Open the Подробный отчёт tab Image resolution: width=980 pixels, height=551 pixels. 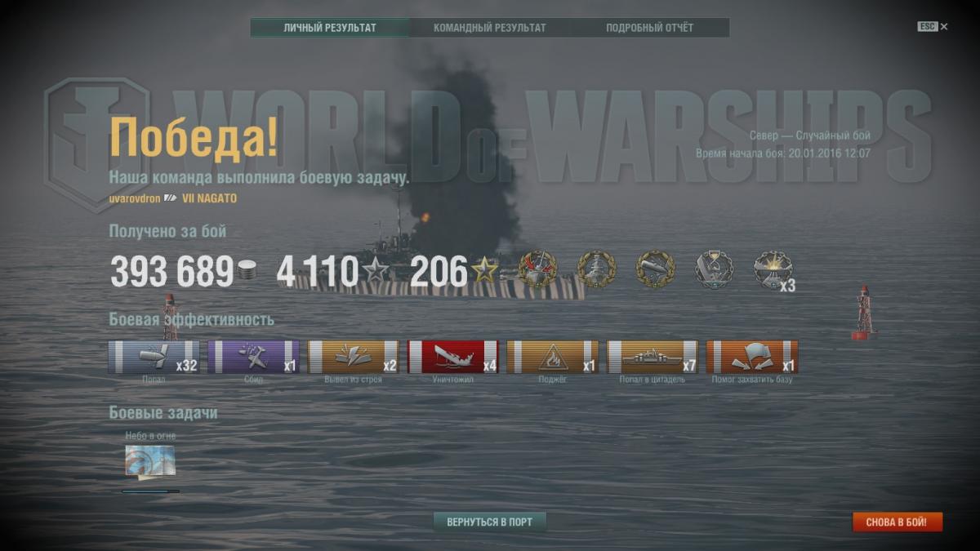[649, 28]
